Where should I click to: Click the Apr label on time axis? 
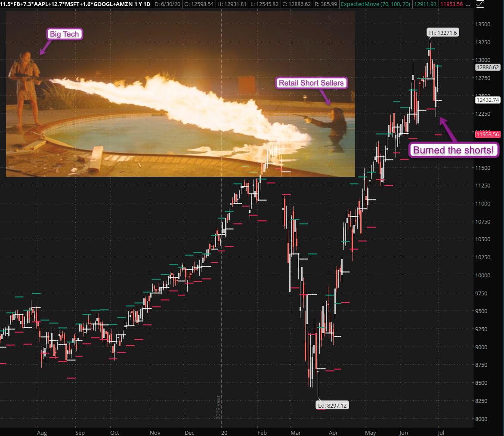point(333,433)
